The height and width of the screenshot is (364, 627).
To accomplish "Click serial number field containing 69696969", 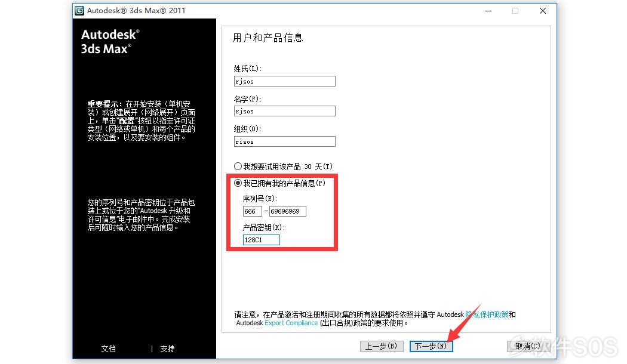I will coord(287,211).
